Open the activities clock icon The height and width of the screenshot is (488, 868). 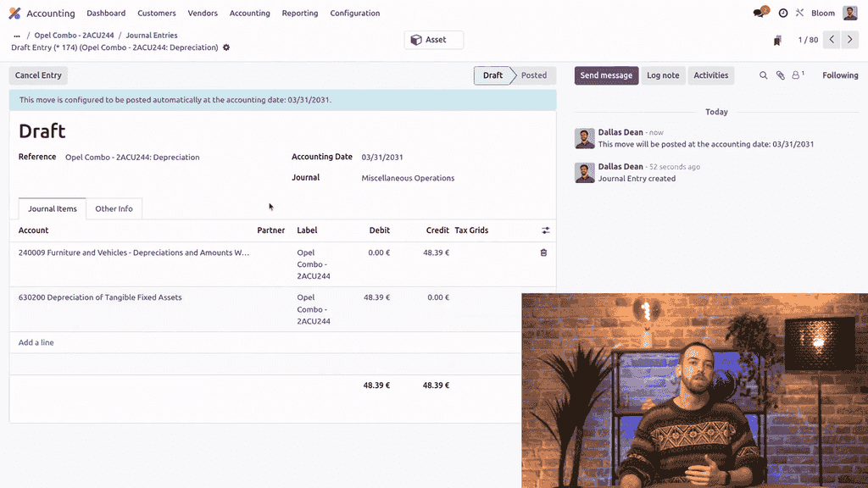click(782, 14)
